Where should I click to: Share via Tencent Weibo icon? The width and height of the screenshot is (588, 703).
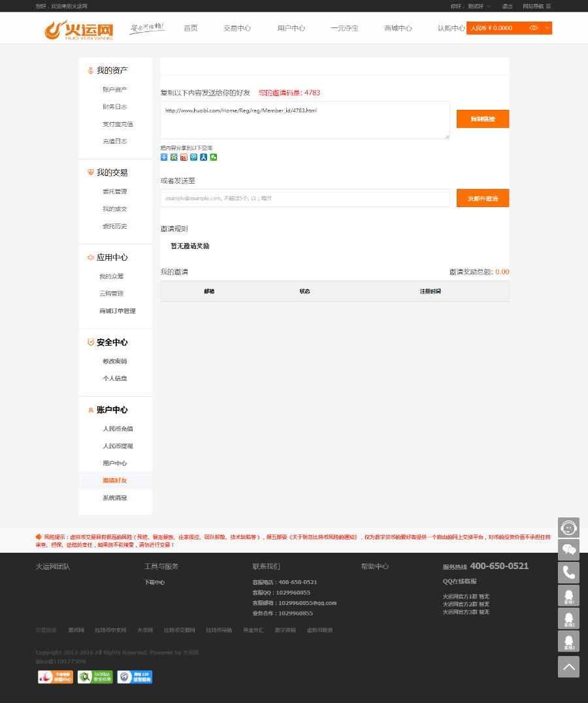point(193,157)
